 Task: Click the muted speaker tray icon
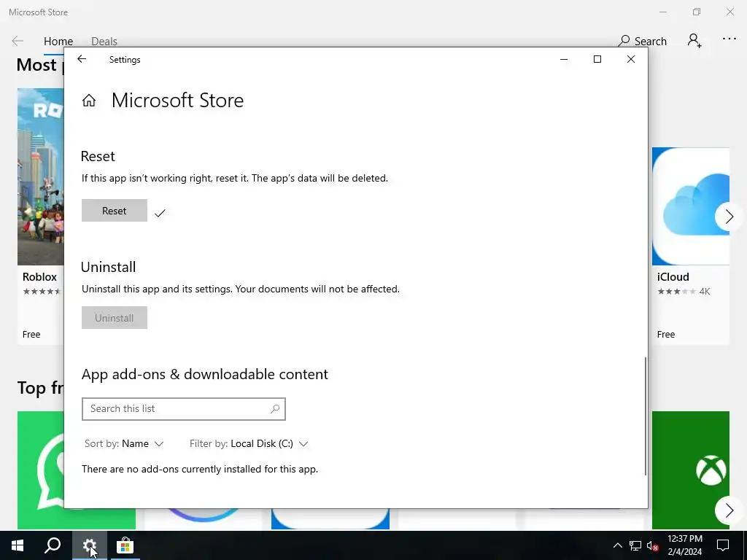click(653, 545)
